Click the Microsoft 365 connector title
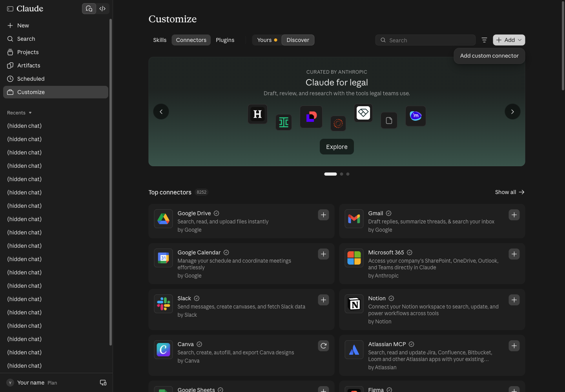Screen dimensions: 565x392 [x=386, y=252]
